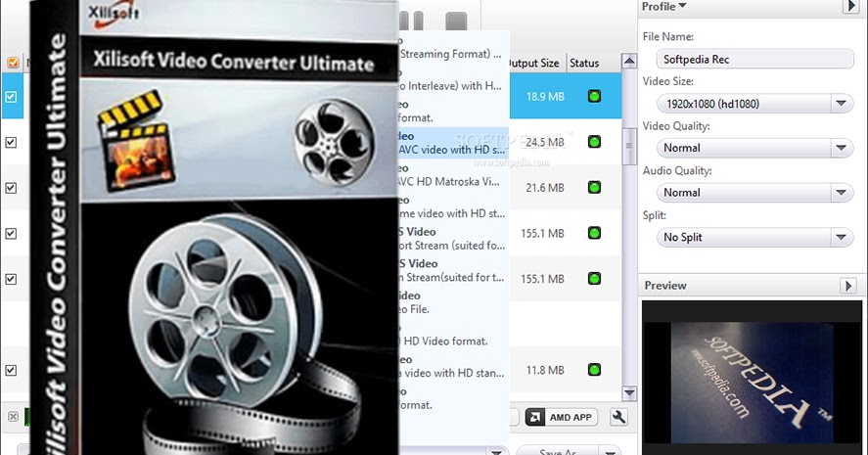The width and height of the screenshot is (868, 455).
Task: Select 'me video with HD st...' profile entry
Action: coord(453,207)
